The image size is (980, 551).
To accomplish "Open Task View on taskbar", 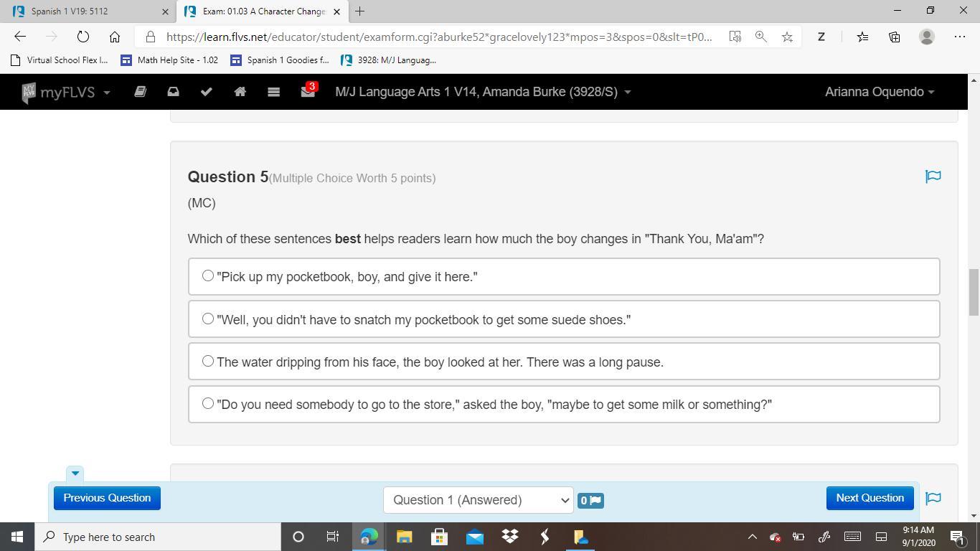I will click(333, 537).
